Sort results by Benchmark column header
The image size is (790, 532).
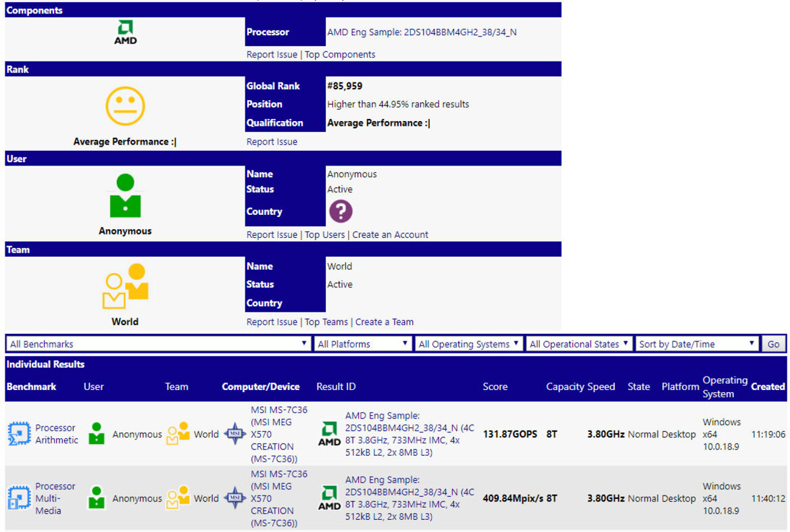pos(31,387)
